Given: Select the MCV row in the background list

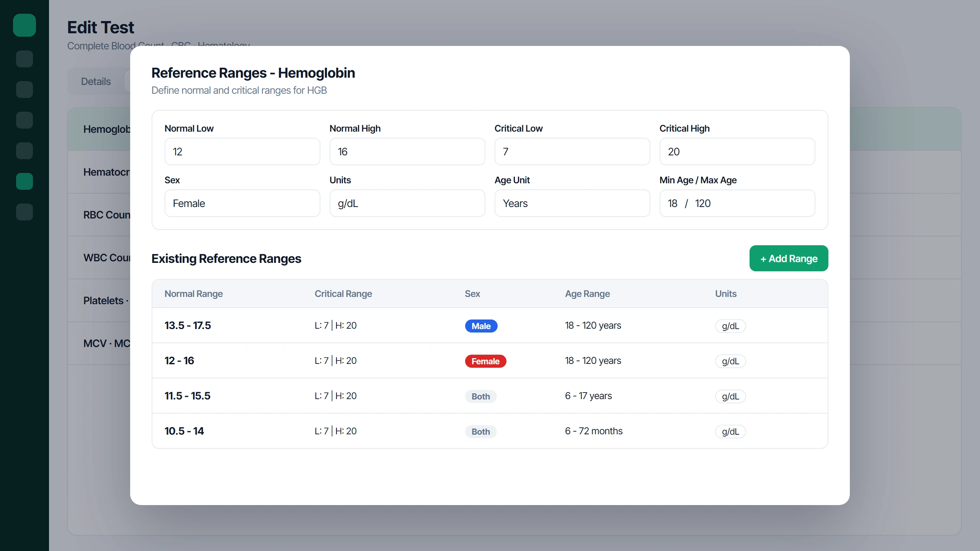Looking at the screenshot, I should point(99,344).
